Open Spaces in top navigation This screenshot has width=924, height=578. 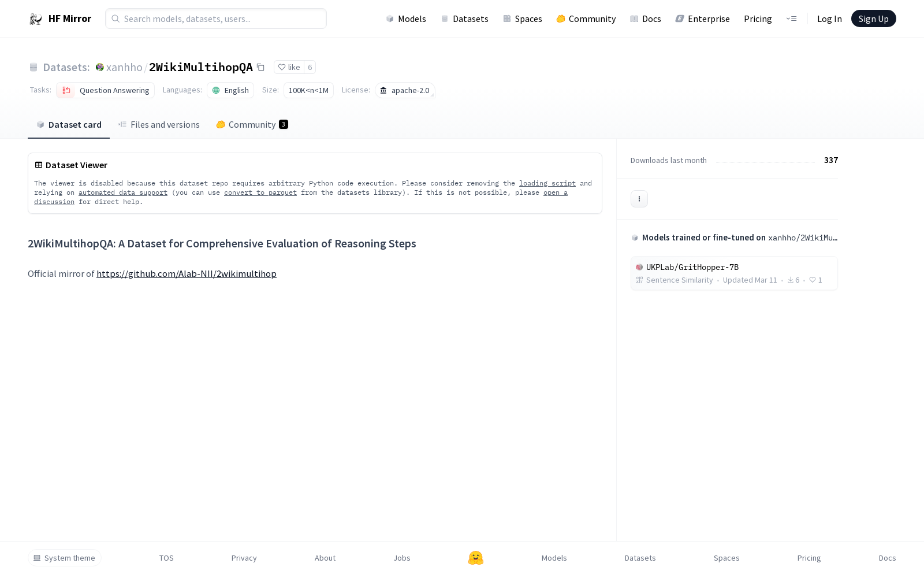(x=523, y=18)
